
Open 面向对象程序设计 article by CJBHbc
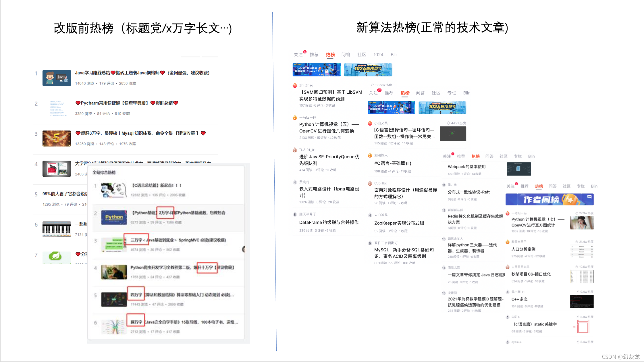[406, 193]
